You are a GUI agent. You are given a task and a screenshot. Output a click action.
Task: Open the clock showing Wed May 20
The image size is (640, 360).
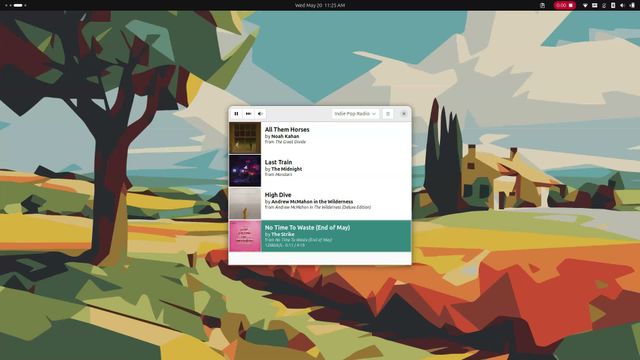click(320, 5)
